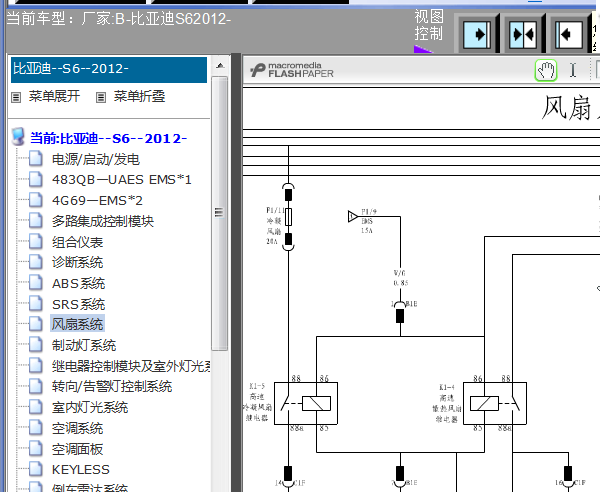Open the 制动灯系统 diagram

click(x=84, y=345)
